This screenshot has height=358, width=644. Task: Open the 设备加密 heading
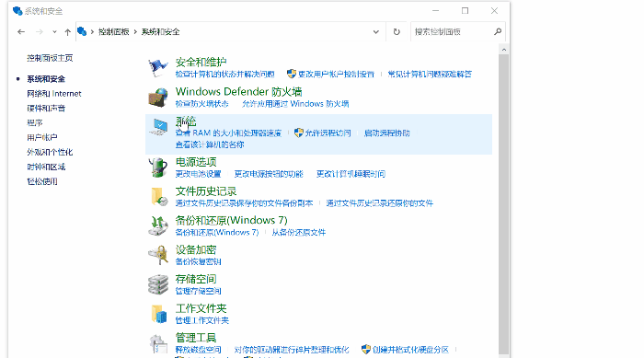[x=196, y=250]
